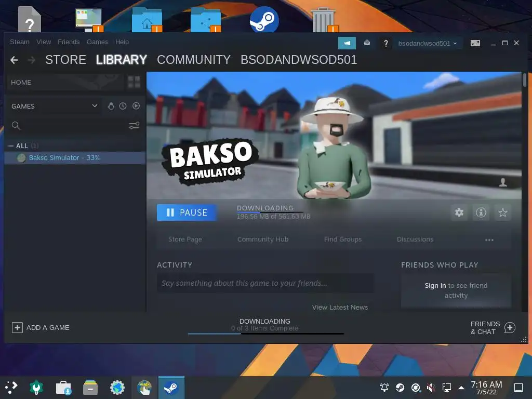Open system settings wrench taskbar icon
The height and width of the screenshot is (399, 532).
[x=36, y=388]
